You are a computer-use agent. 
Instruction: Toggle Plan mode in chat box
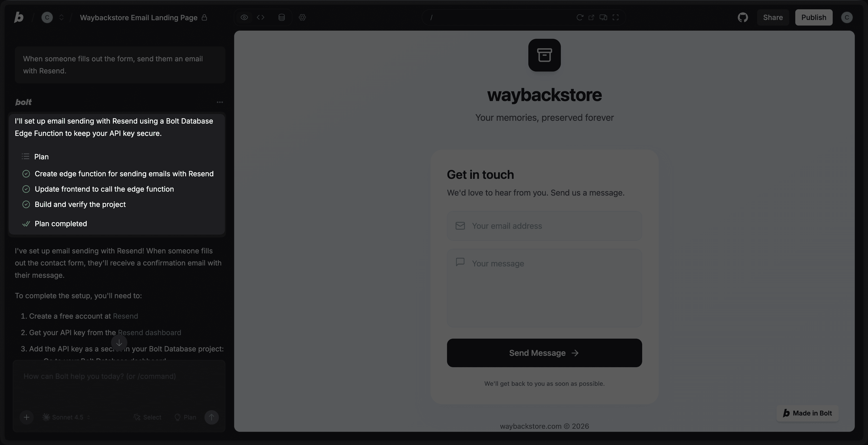coord(185,417)
